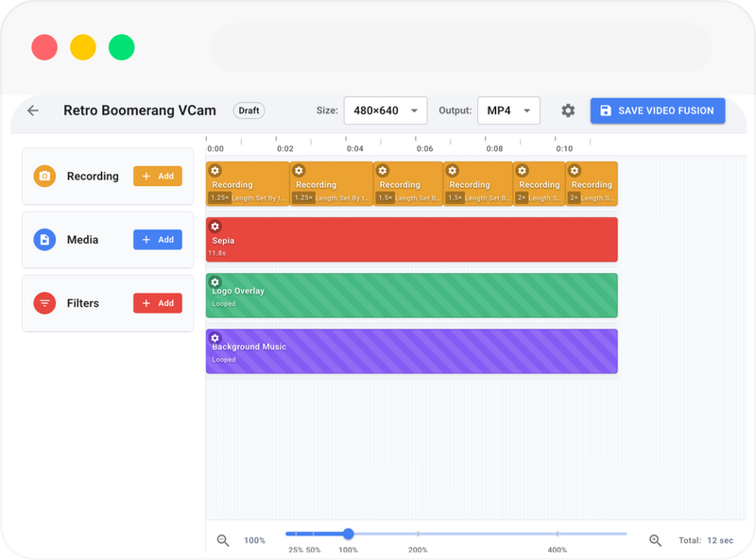
Task: Select the last 2× Recording clip
Action: [x=592, y=186]
